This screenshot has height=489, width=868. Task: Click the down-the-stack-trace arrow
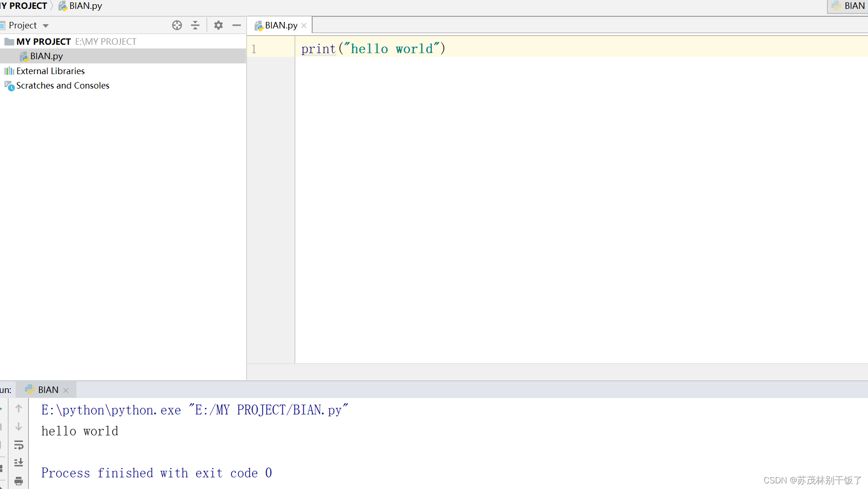[19, 427]
